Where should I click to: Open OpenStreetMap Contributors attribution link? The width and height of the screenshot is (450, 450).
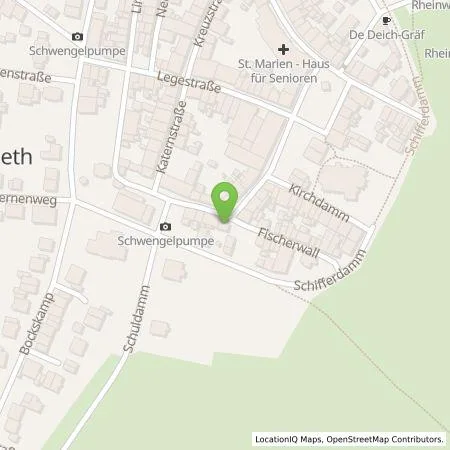(x=385, y=439)
